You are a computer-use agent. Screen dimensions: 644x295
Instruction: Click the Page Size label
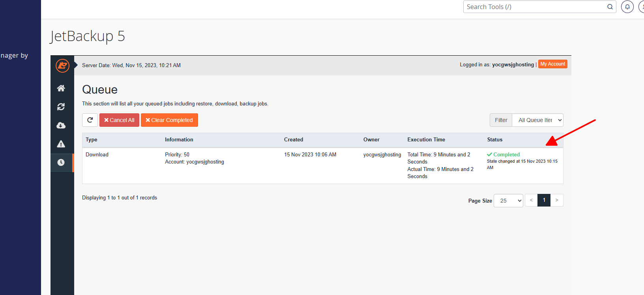tap(480, 201)
